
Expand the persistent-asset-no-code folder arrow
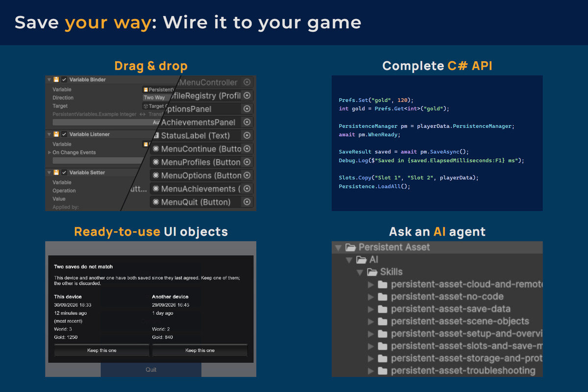click(371, 297)
